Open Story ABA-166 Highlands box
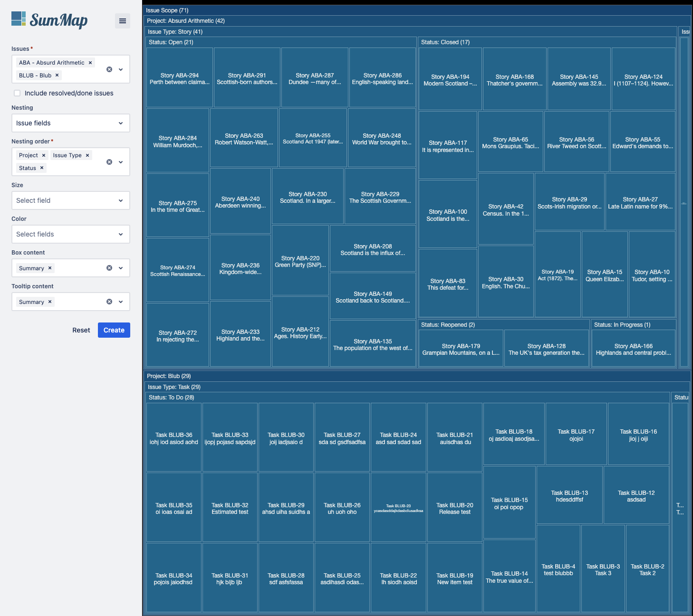The width and height of the screenshot is (693, 616). point(634,349)
